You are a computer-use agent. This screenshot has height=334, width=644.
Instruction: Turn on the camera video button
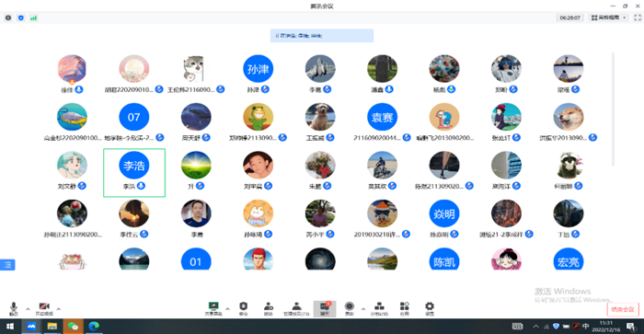[44, 308]
